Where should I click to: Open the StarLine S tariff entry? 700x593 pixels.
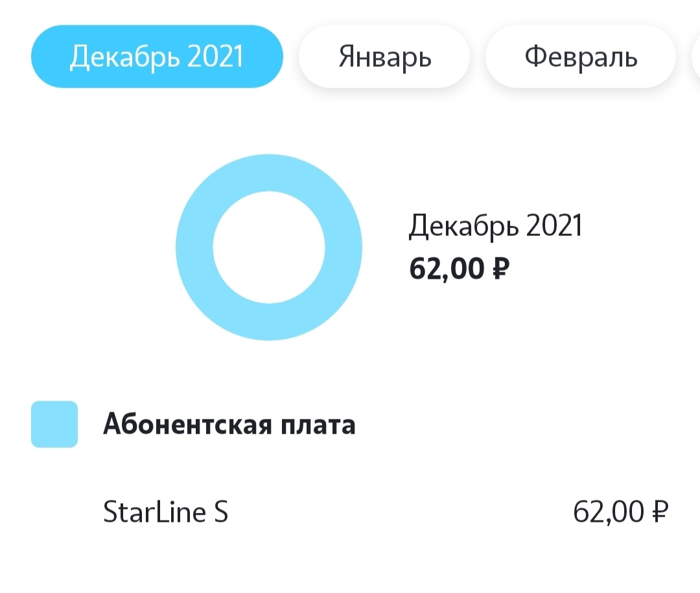166,513
